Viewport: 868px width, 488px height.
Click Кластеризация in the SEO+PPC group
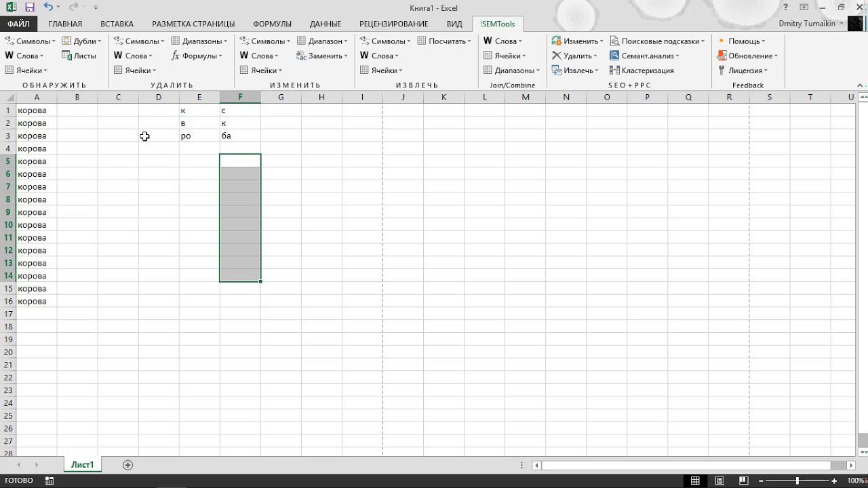(x=642, y=70)
